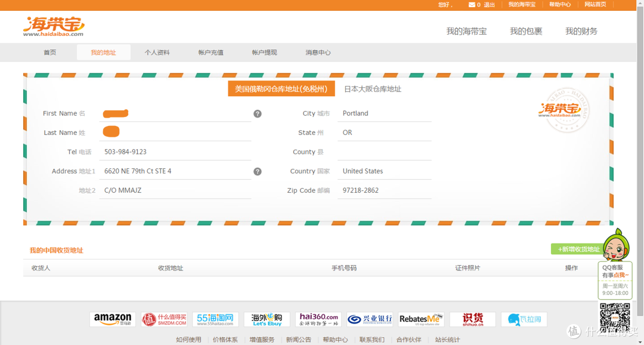The width and height of the screenshot is (644, 345).
Task: Open the shihuo.cn partner logo
Action: 473,319
